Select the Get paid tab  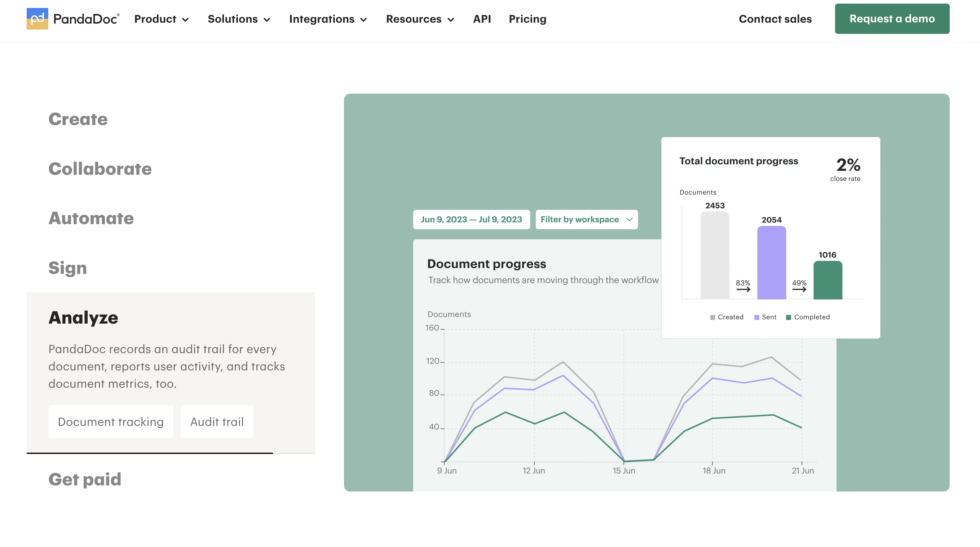(x=85, y=479)
